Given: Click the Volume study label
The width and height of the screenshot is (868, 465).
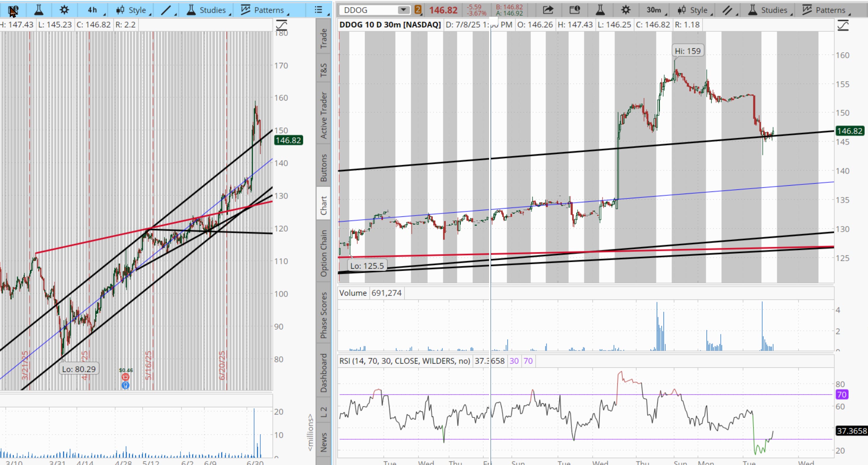Looking at the screenshot, I should click(353, 293).
